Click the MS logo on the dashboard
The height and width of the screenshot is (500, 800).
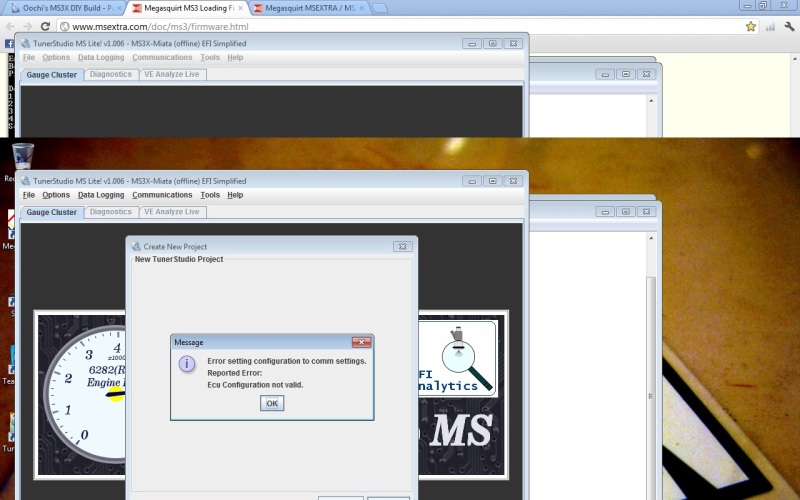(x=461, y=430)
